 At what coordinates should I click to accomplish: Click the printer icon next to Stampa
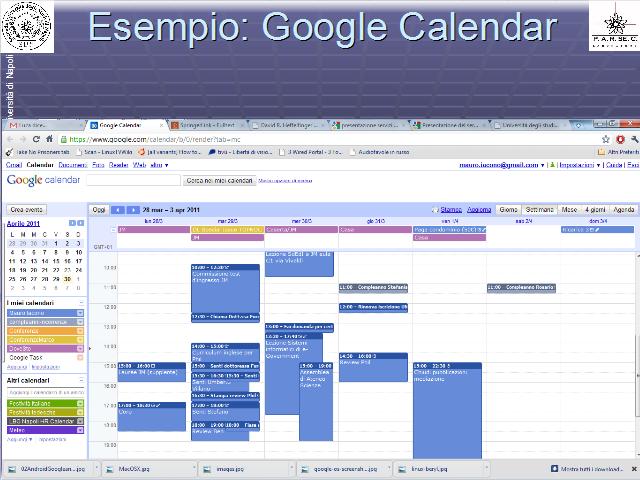[435, 210]
